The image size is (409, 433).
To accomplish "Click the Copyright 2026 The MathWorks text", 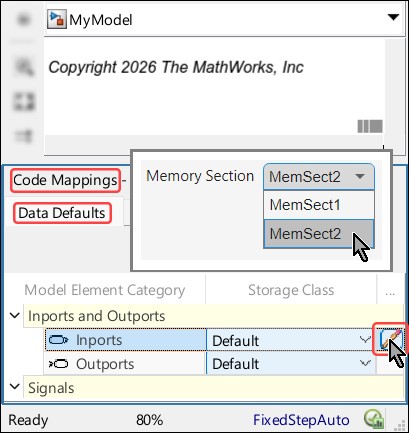I will pos(176,67).
